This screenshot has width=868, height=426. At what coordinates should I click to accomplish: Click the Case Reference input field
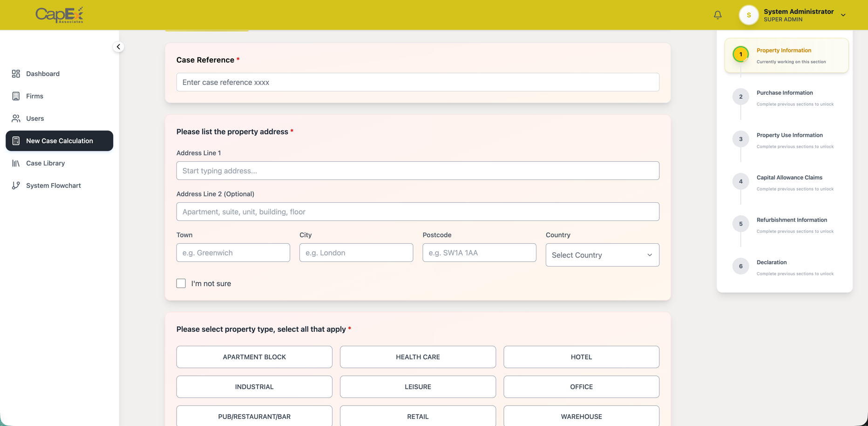point(417,82)
